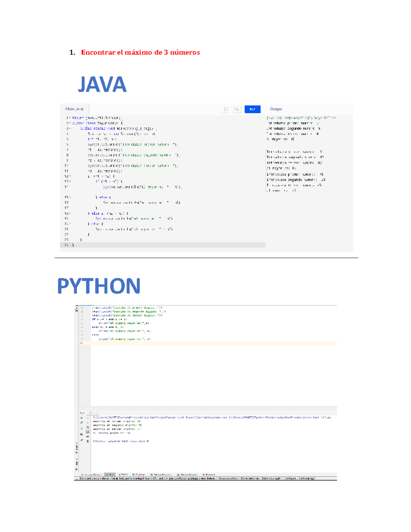Open the Python Console tab in bottom bar
This screenshot has width=411, height=532.
tap(187, 475)
